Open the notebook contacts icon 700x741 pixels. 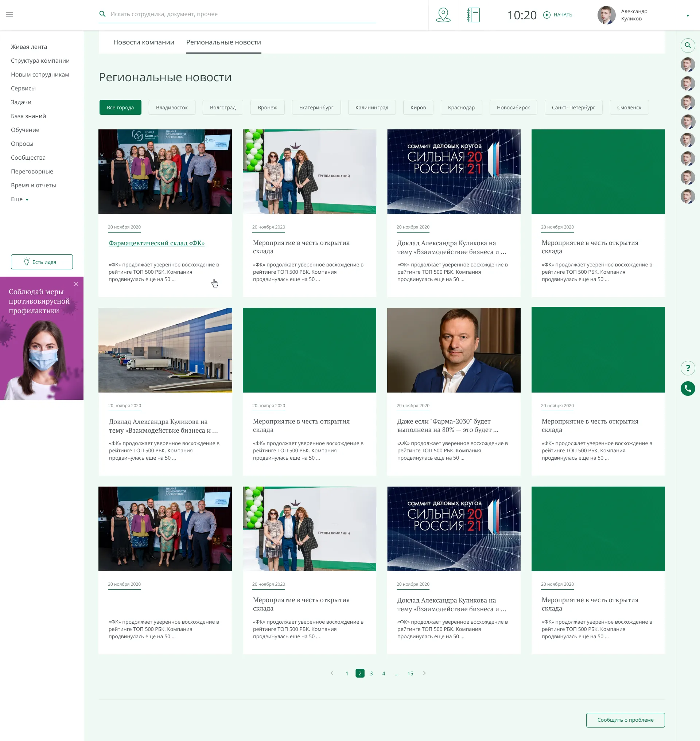(x=474, y=15)
